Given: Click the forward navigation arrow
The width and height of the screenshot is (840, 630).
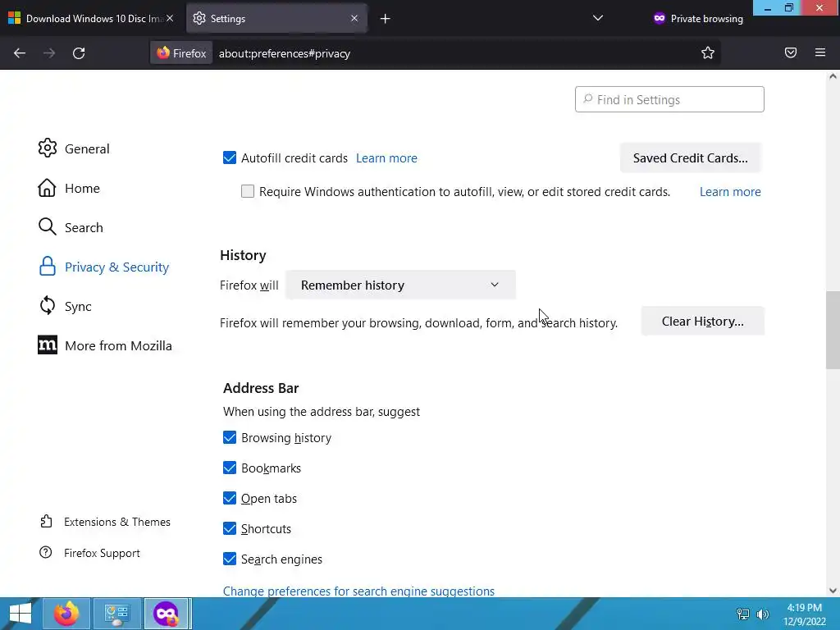Looking at the screenshot, I should point(48,53).
